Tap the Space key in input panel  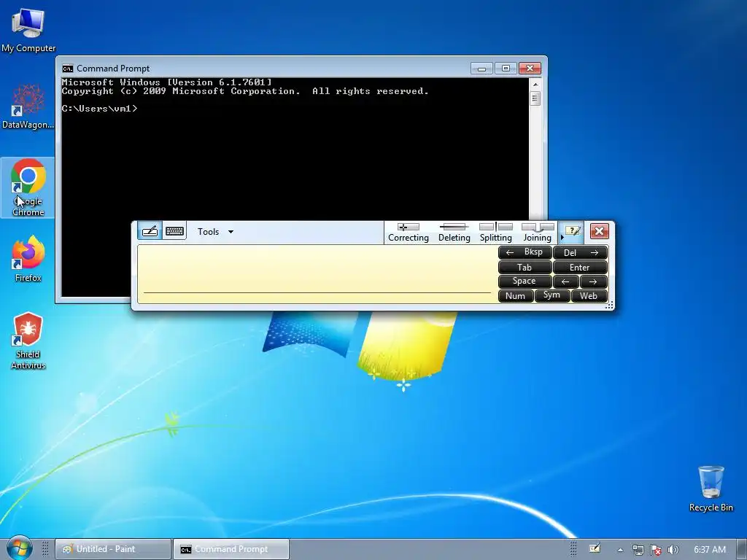pyautogui.click(x=525, y=281)
